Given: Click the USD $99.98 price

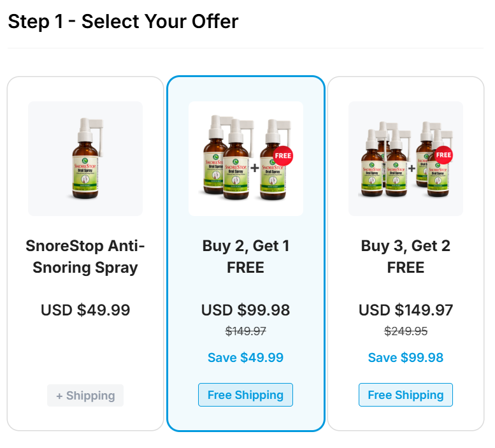Looking at the screenshot, I should point(245,310).
